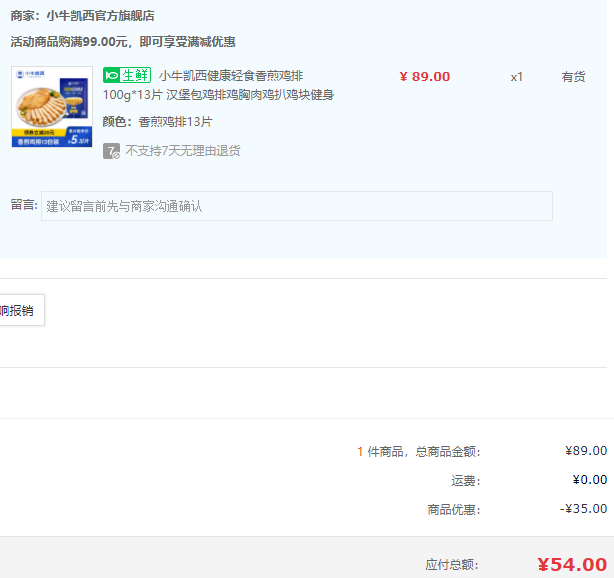Click the 7-day no-return policy icon
The width and height of the screenshot is (614, 578).
(x=111, y=151)
